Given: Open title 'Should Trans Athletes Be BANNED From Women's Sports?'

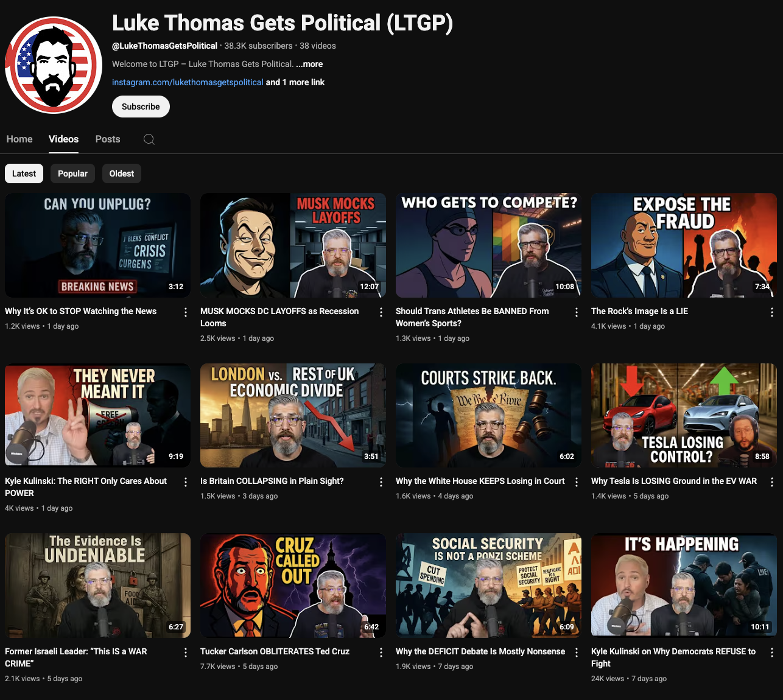Looking at the screenshot, I should click(x=472, y=317).
